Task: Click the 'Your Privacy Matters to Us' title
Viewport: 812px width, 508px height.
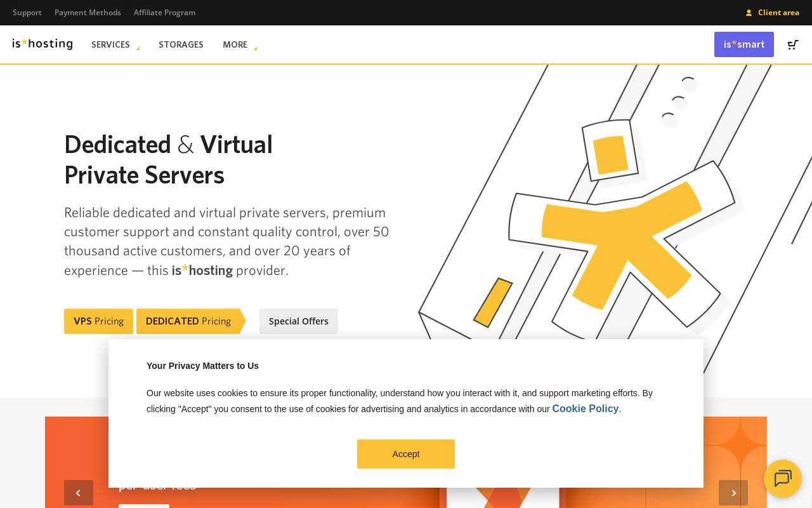Action: (202, 366)
